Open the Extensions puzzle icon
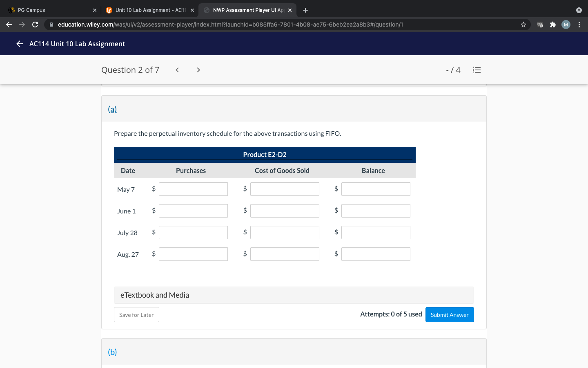The width and height of the screenshot is (588, 368). pos(553,25)
